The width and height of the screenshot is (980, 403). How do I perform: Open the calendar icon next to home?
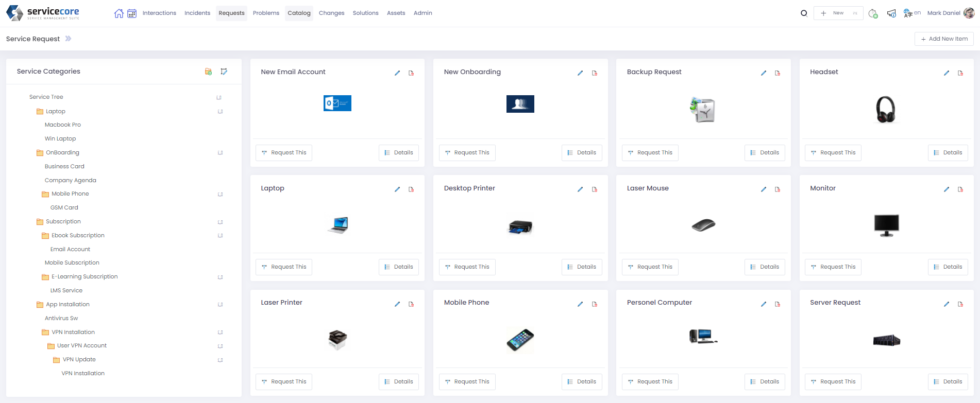pos(132,13)
